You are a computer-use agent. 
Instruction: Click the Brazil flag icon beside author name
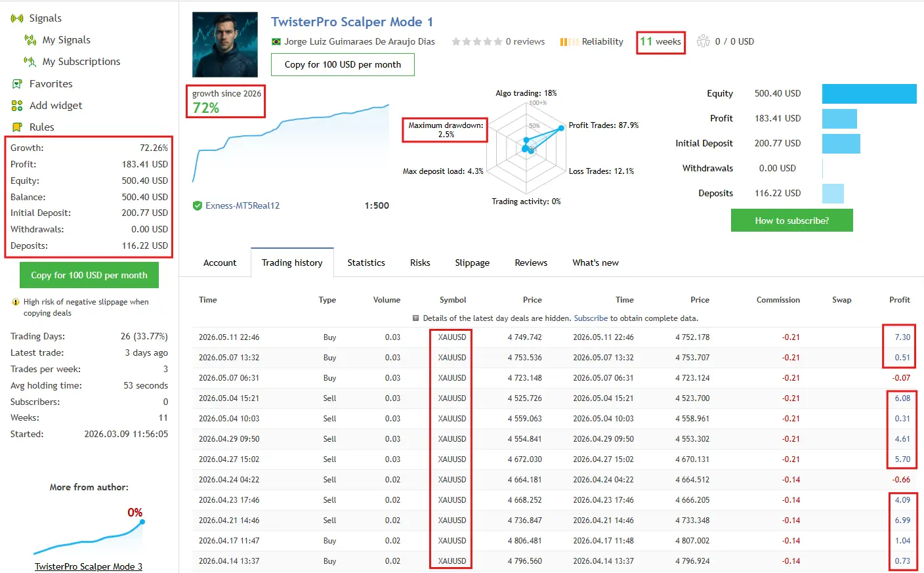(x=276, y=42)
